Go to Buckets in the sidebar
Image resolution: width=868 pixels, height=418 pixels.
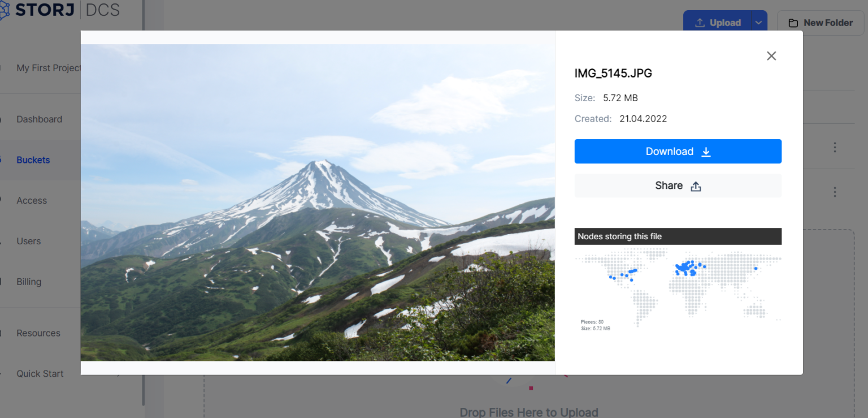[33, 160]
